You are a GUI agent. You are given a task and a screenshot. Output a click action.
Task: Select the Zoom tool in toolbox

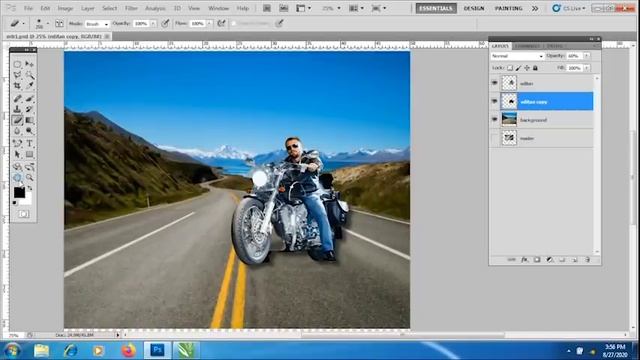click(x=29, y=178)
